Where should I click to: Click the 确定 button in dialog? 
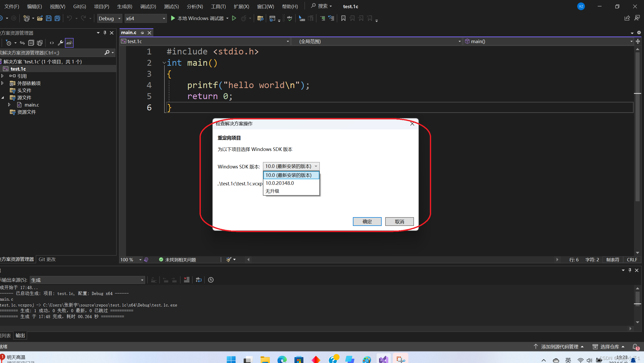(x=367, y=222)
